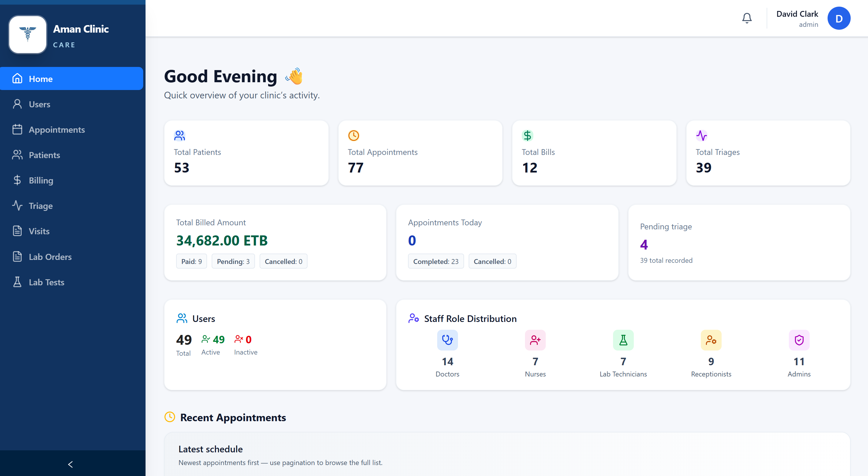The image size is (868, 476).
Task: Click the Doctors stethoscope icon
Action: coord(447,340)
